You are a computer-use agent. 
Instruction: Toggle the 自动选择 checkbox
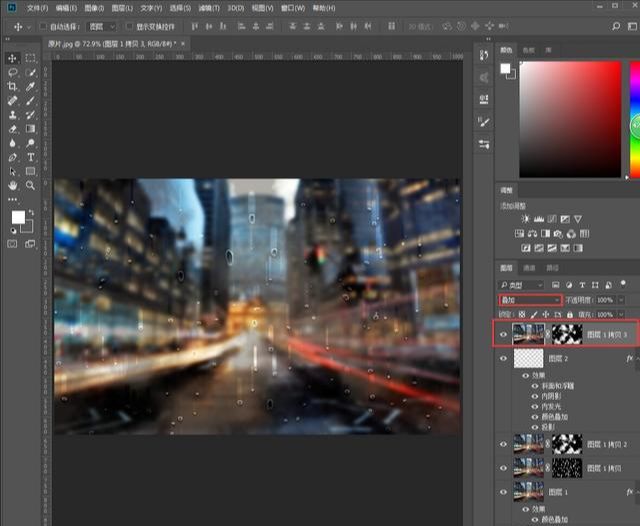pyautogui.click(x=42, y=27)
